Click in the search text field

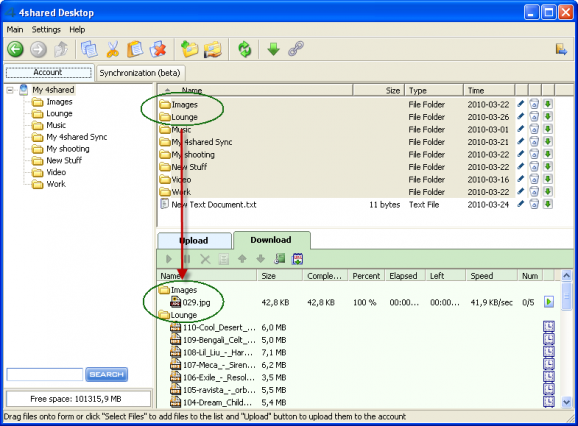click(45, 374)
